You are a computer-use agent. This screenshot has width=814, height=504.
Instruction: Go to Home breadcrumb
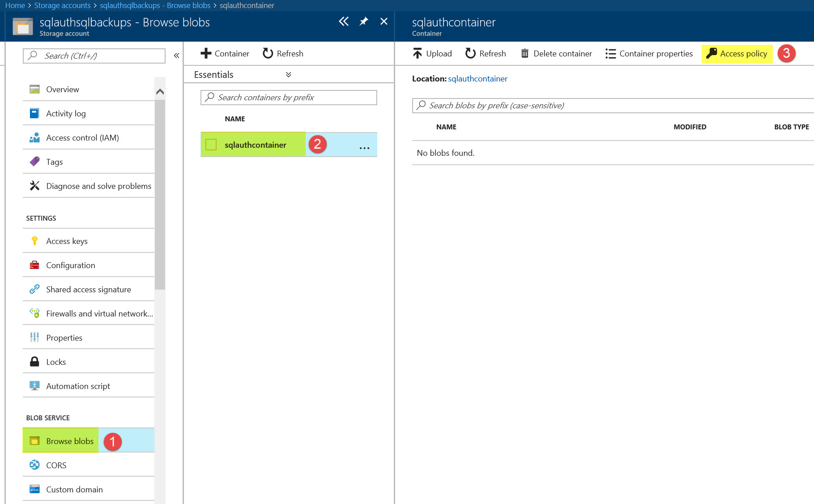(15, 5)
